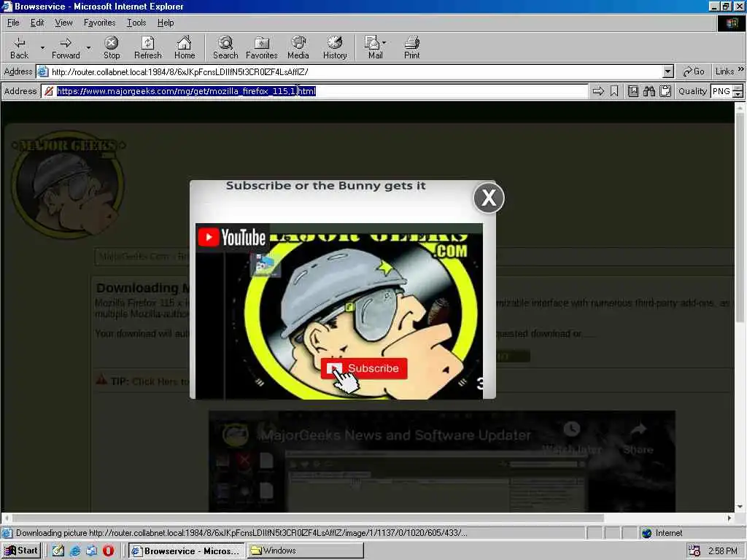747x560 pixels.
Task: Click the page icon beside router URL
Action: (x=43, y=72)
